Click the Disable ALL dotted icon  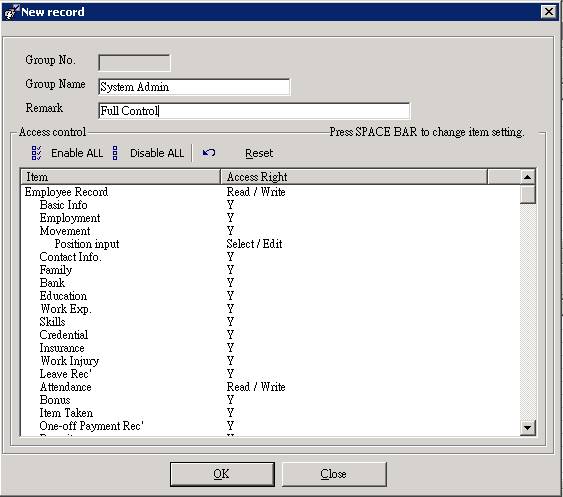(x=115, y=153)
